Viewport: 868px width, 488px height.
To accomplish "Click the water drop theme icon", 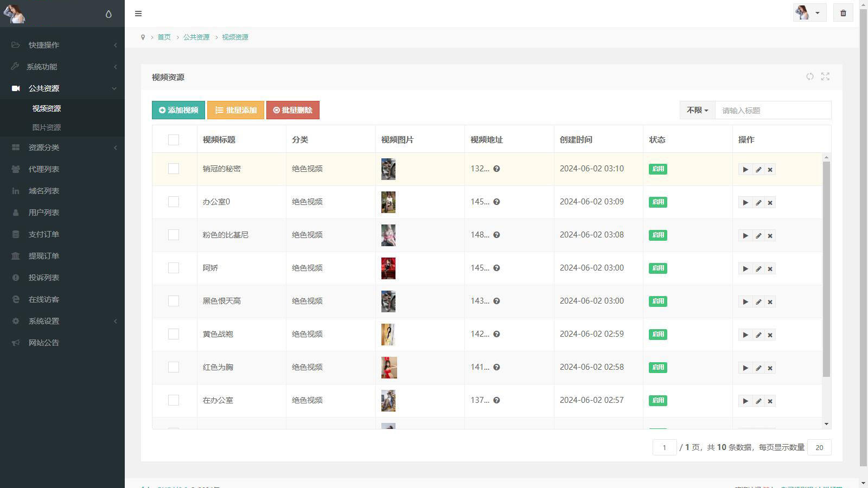I will (x=108, y=14).
